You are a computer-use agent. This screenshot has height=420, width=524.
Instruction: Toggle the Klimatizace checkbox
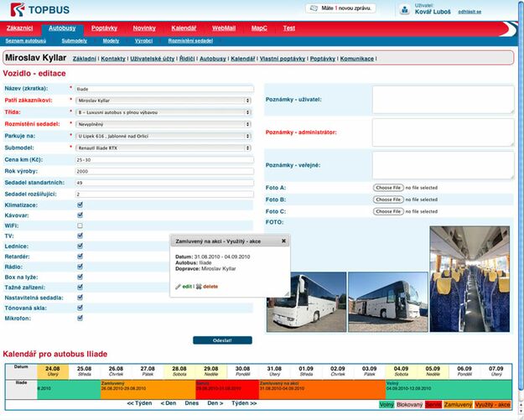coord(80,205)
